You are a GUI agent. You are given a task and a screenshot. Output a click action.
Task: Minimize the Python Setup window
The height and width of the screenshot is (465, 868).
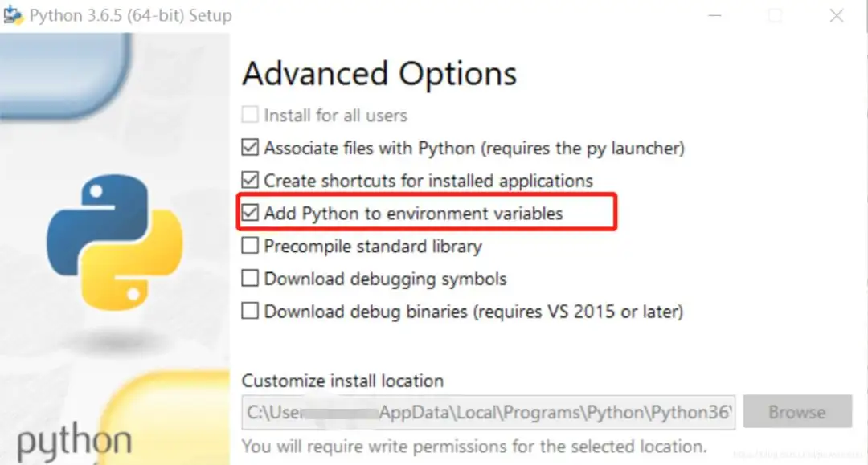click(714, 14)
